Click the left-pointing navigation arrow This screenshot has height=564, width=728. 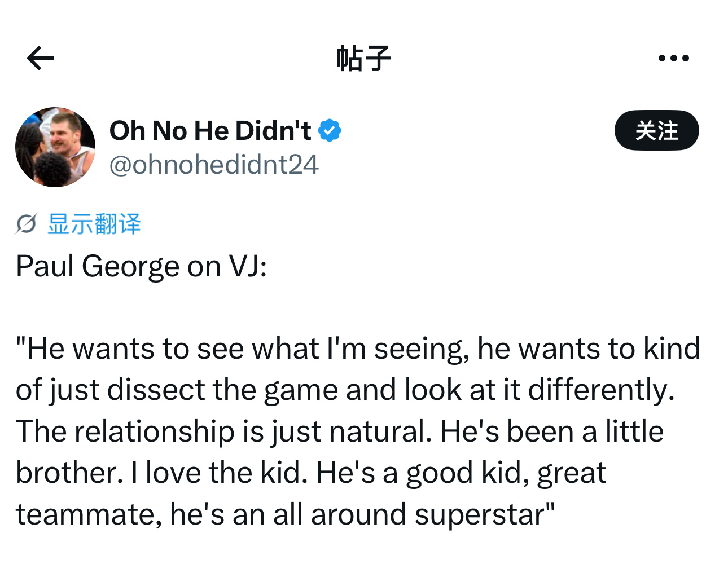(40, 57)
